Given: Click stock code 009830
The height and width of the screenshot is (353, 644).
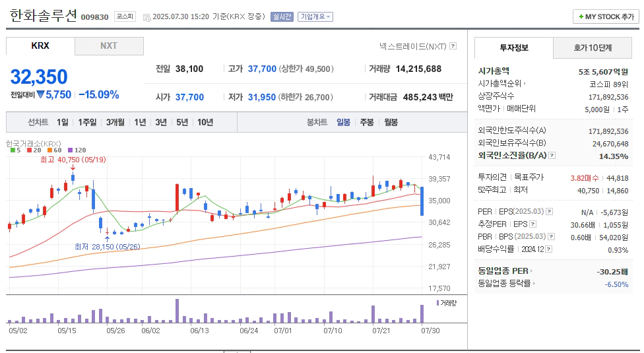Looking at the screenshot, I should coord(94,17).
